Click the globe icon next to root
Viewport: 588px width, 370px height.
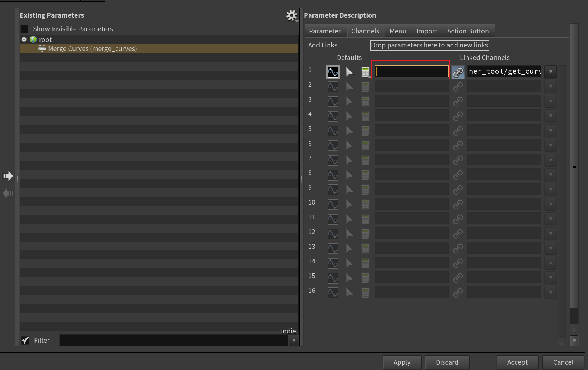point(33,39)
